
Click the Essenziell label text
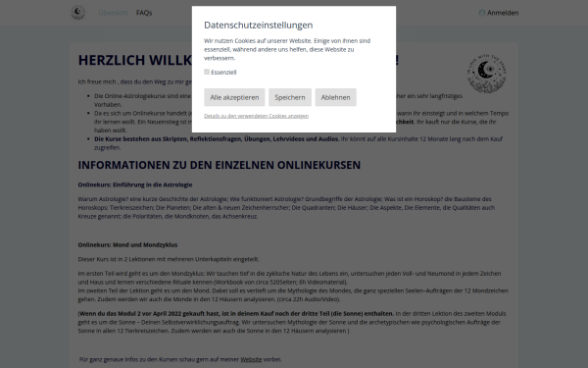point(223,72)
